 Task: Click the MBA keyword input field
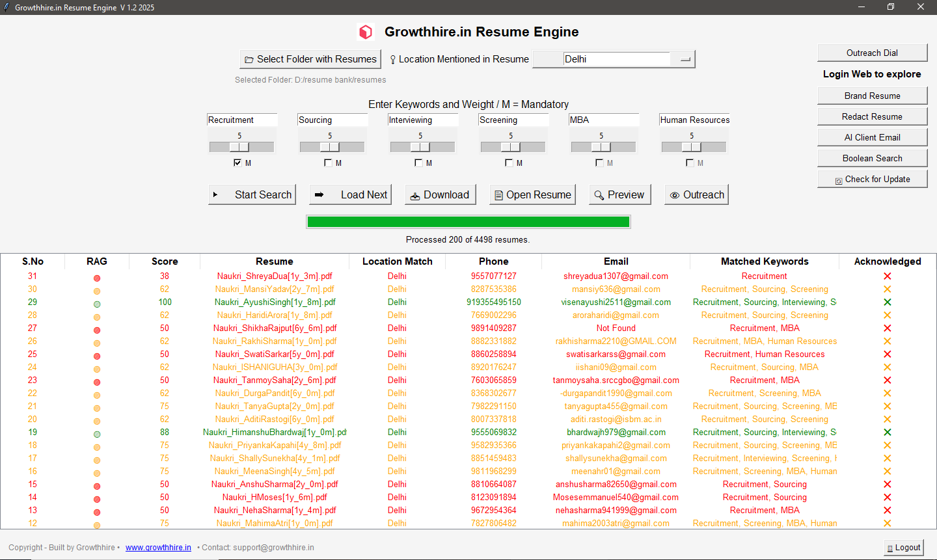[604, 120]
